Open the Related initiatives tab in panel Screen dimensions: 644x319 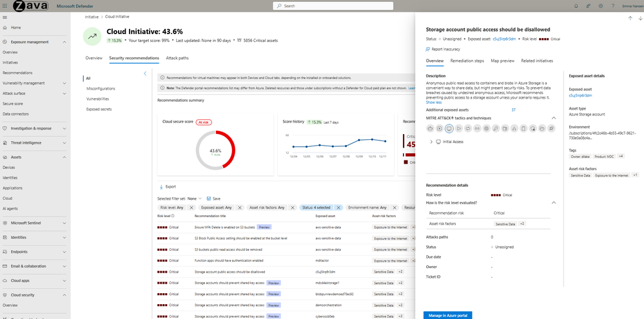point(537,61)
